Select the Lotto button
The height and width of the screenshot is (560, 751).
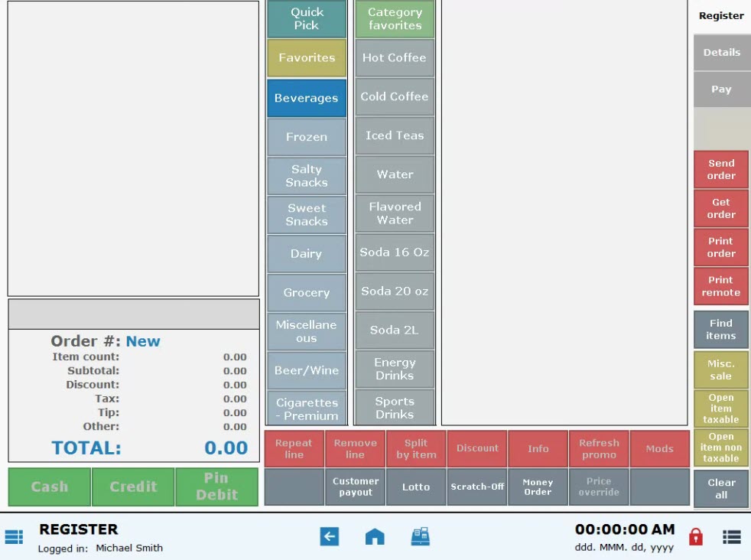(x=416, y=487)
